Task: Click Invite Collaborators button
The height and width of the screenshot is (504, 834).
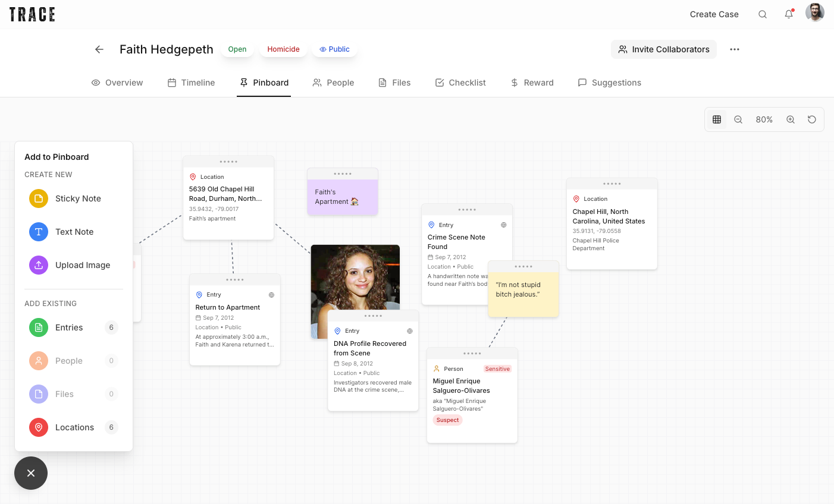Action: point(664,49)
